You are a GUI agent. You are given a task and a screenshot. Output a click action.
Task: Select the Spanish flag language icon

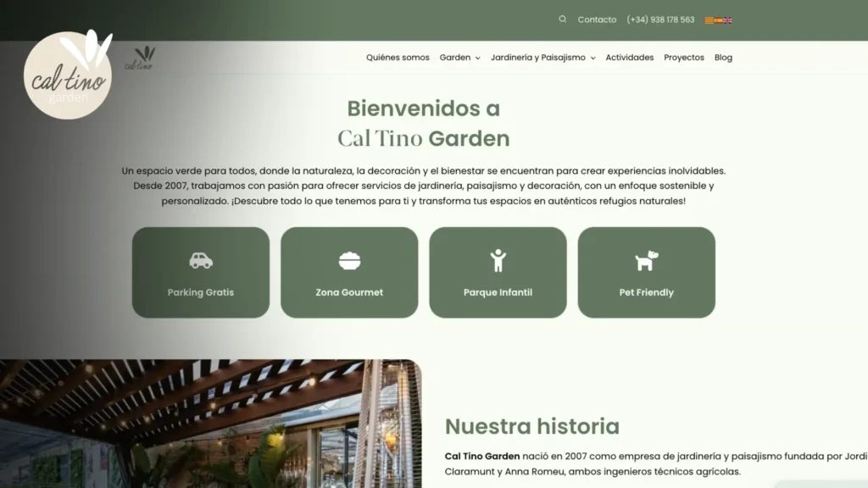pos(719,19)
